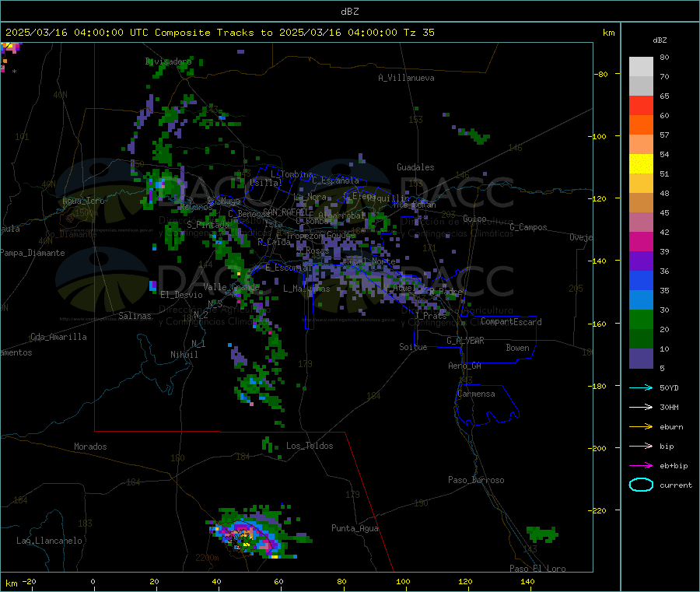Click the 50YD legend label
700x592 pixels.
pos(669,387)
